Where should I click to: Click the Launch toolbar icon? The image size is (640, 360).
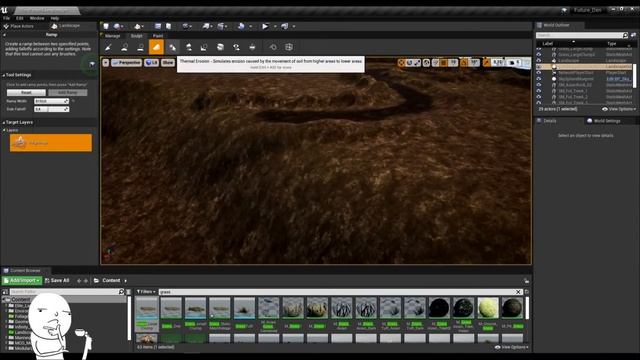[x=284, y=26]
